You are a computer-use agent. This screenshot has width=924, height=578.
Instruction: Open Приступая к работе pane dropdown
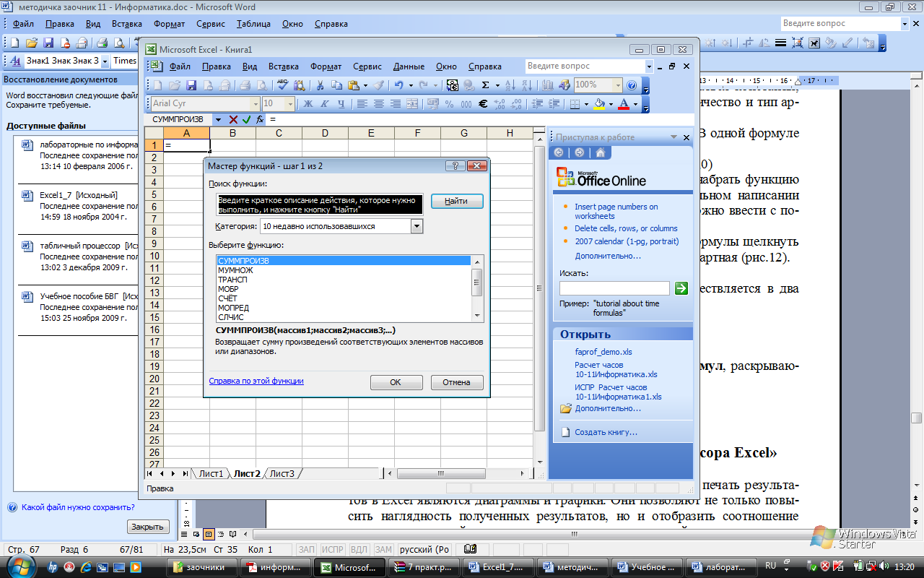pyautogui.click(x=674, y=137)
